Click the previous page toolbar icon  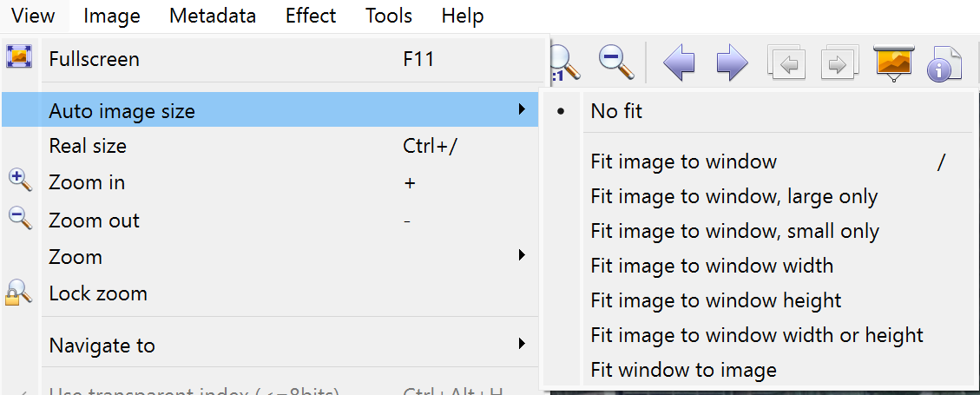click(786, 63)
